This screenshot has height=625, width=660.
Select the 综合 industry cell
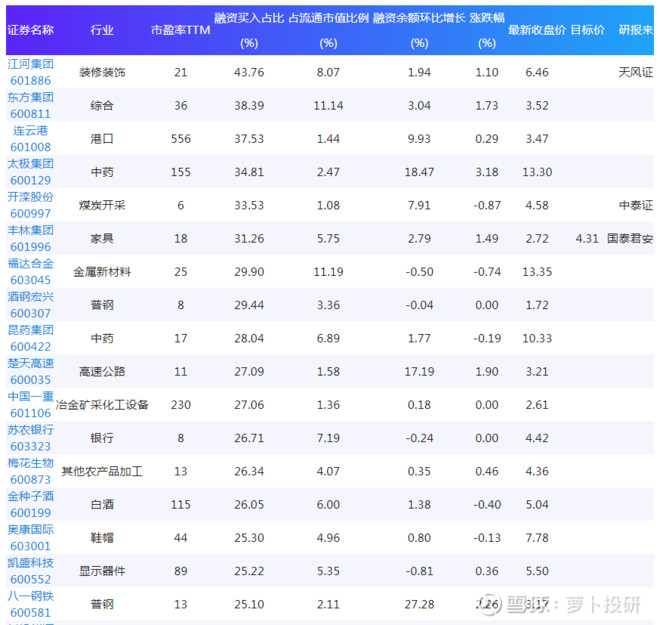coord(102,106)
